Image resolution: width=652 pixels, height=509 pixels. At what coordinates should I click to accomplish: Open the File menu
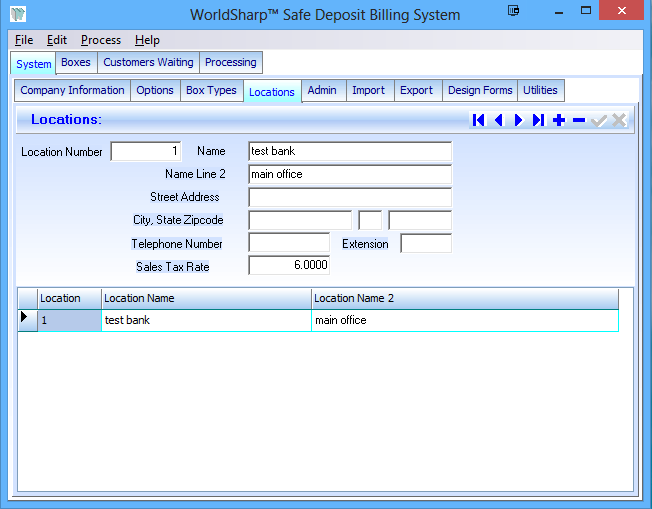pos(24,40)
